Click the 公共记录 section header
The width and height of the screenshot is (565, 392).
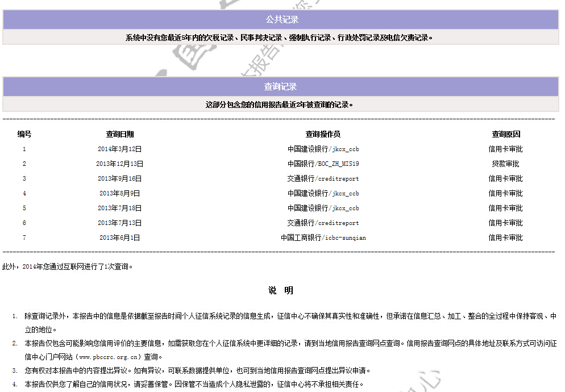[x=281, y=19]
